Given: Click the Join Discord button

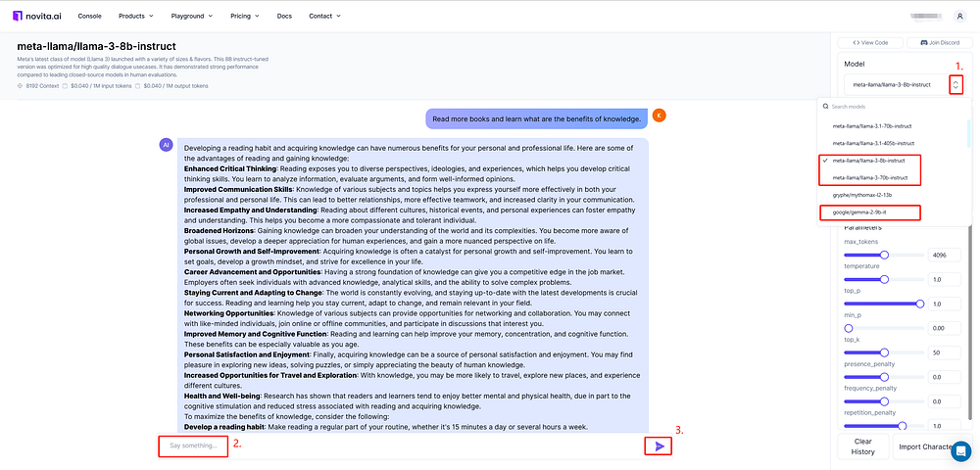Looking at the screenshot, I should [x=938, y=42].
